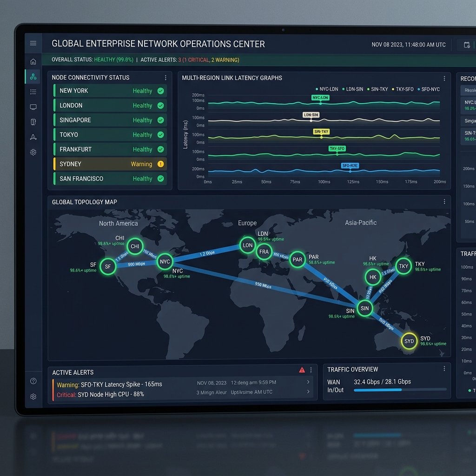Viewport: 476px width, 476px height.
Task: Click the WAN In/Out traffic progress bar
Action: [x=400, y=390]
